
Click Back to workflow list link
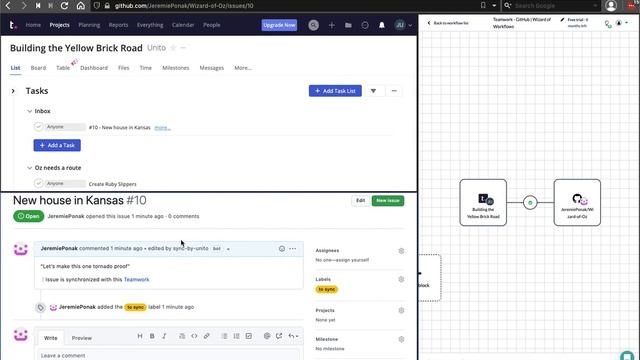click(x=448, y=23)
